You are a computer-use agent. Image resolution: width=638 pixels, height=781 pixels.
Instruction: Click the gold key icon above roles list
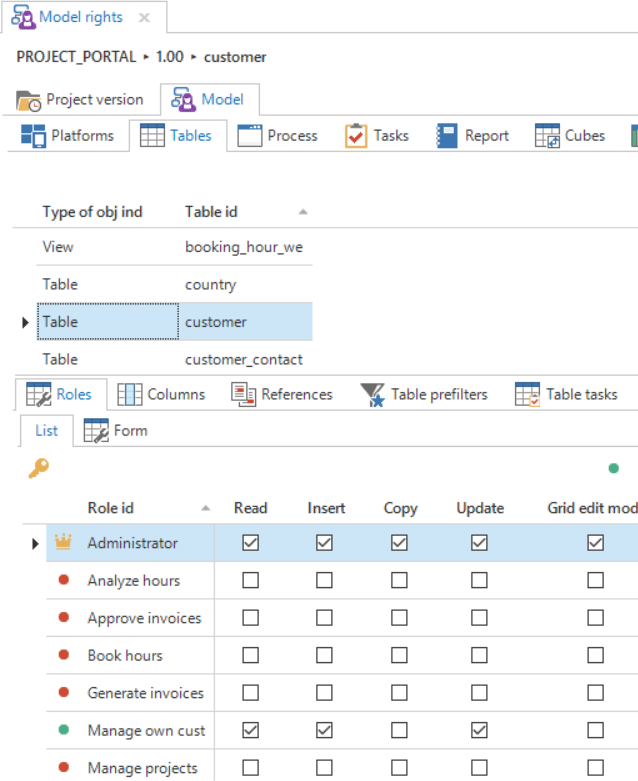(38, 468)
